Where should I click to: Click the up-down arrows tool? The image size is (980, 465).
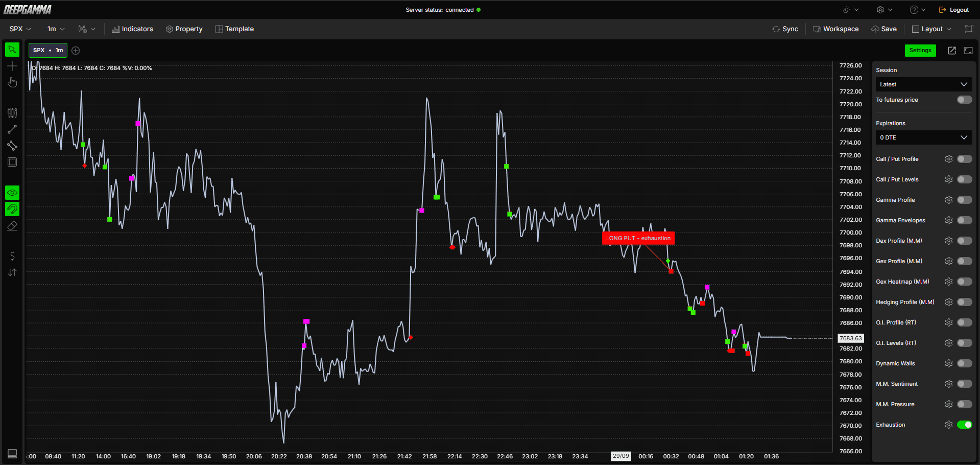click(12, 272)
